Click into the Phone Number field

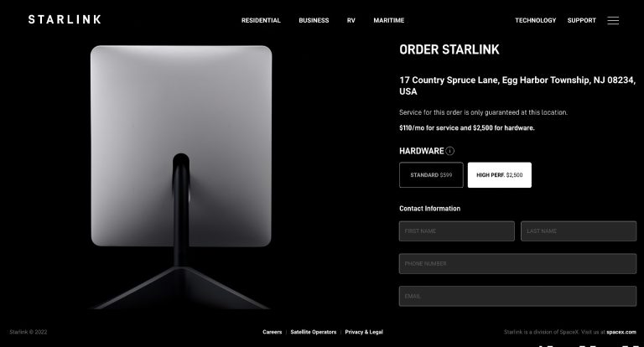click(x=518, y=264)
